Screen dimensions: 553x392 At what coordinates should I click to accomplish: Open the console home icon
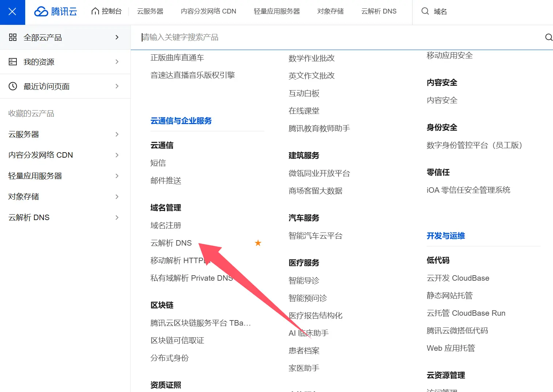[x=95, y=11]
